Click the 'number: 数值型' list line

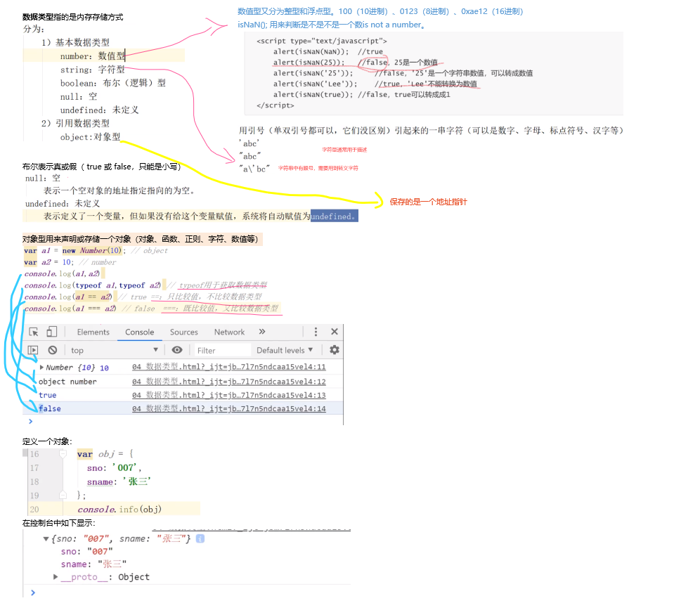(x=93, y=56)
